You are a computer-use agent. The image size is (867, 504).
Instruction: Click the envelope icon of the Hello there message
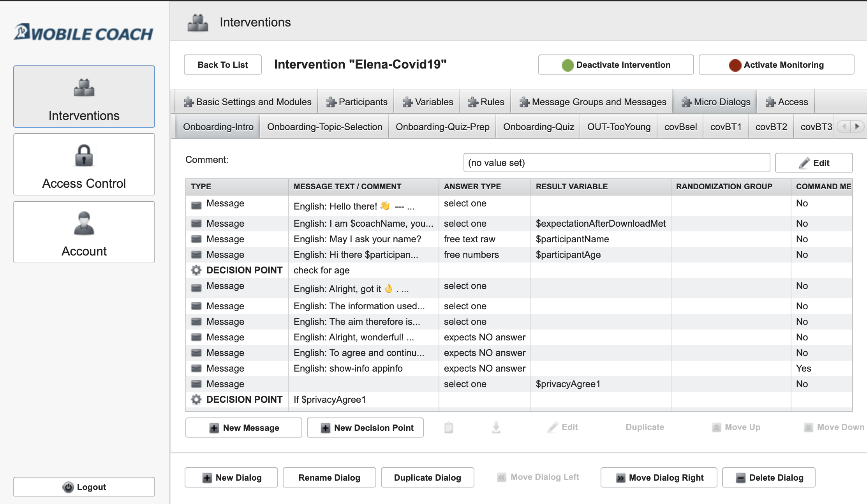(x=196, y=205)
